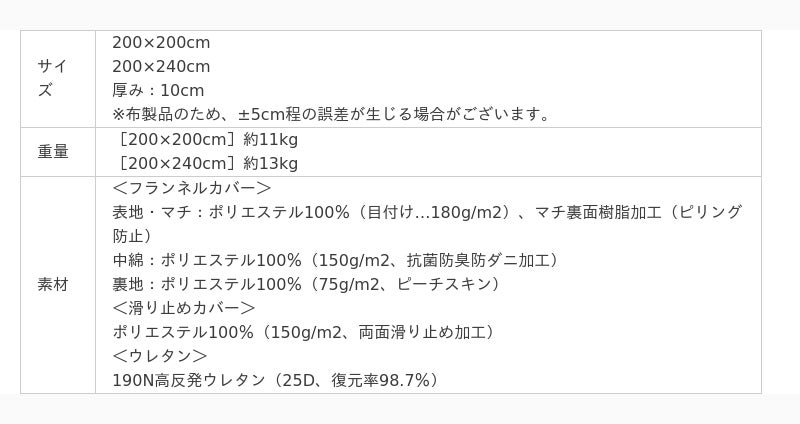Click the ＜ウレタン＞ heading
The width and height of the screenshot is (800, 424).
160,356
